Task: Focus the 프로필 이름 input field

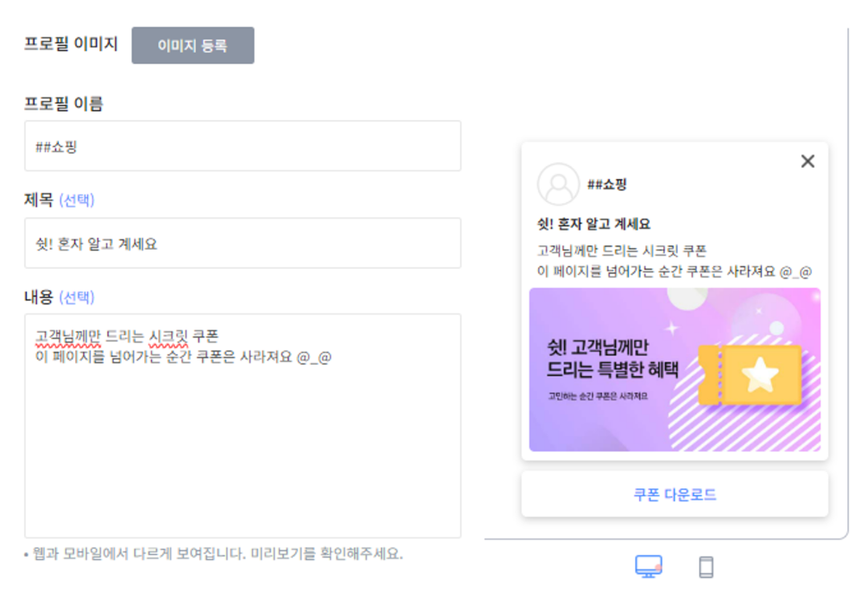Action: pos(243,146)
